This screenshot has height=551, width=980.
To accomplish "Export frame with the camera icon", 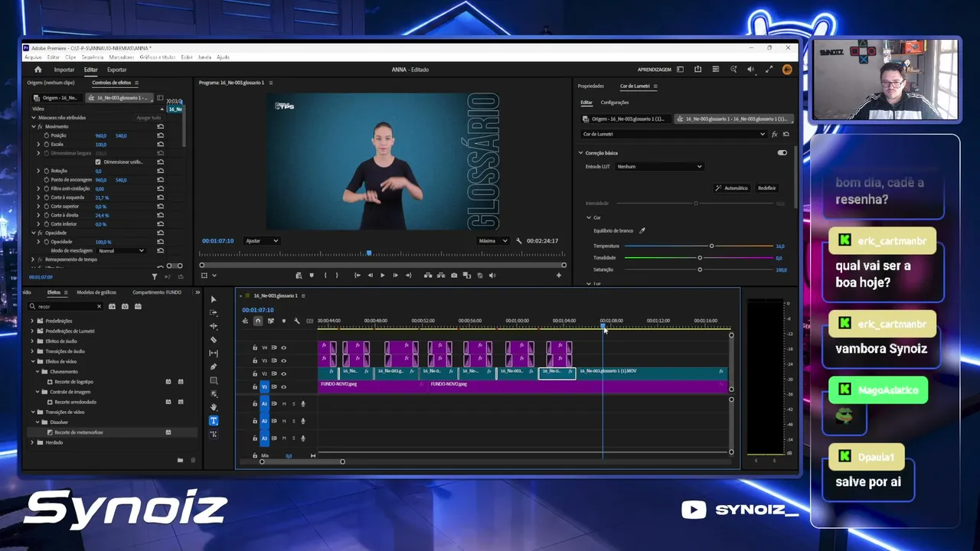I will [454, 275].
